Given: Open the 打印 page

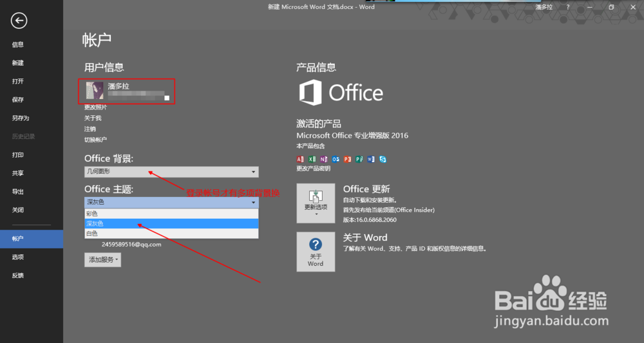Looking at the screenshot, I should click(x=17, y=154).
